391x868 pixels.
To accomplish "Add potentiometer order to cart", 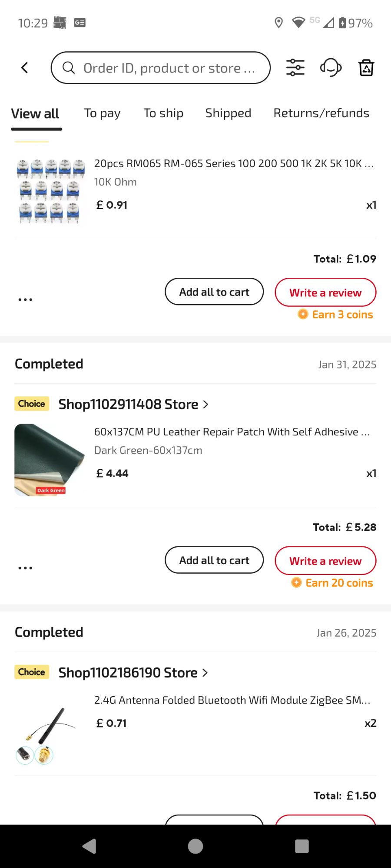I will pos(214,292).
